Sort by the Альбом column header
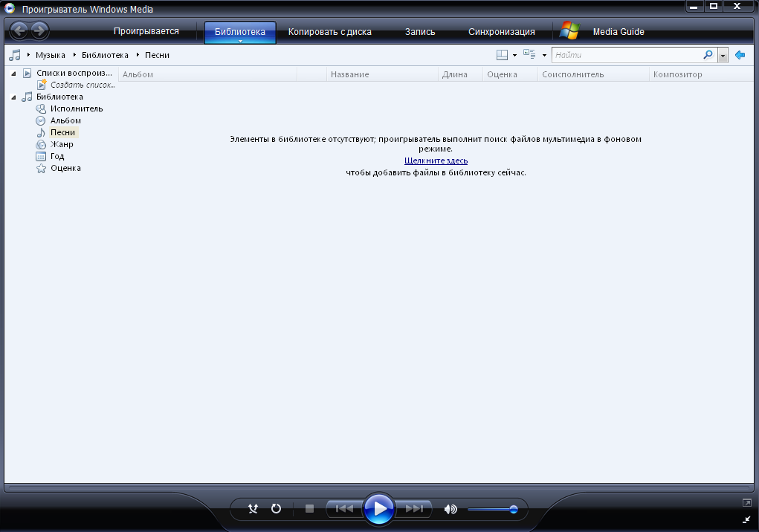759x532 pixels. pos(207,74)
